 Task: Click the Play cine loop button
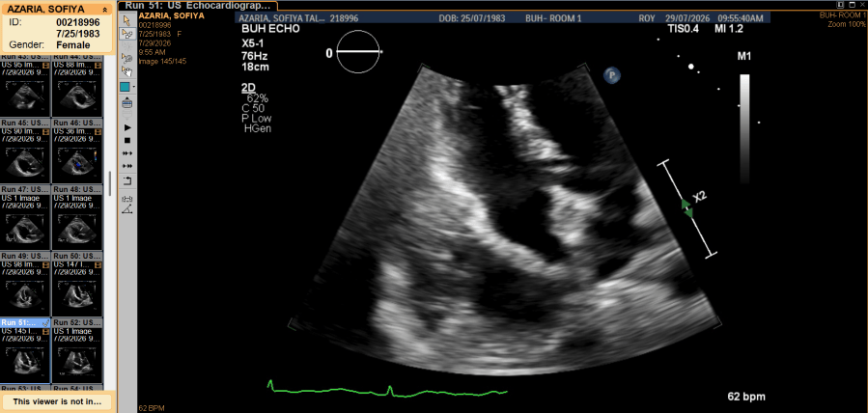[126, 127]
